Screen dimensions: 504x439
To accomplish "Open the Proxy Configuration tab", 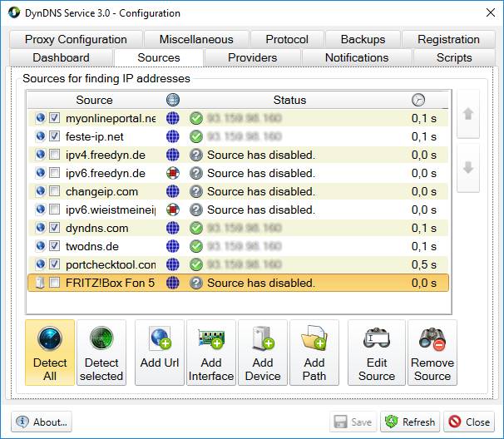I will click(x=76, y=39).
